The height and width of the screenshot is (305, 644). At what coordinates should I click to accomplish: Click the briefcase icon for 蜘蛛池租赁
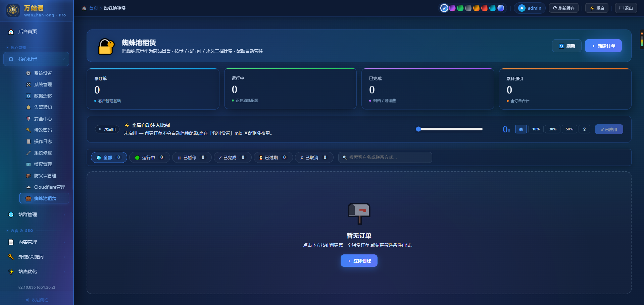(29, 198)
